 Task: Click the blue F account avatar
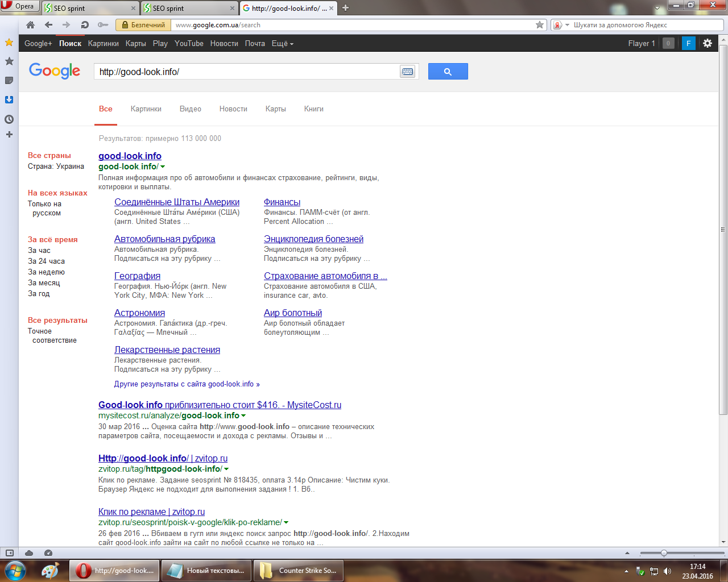pyautogui.click(x=689, y=43)
